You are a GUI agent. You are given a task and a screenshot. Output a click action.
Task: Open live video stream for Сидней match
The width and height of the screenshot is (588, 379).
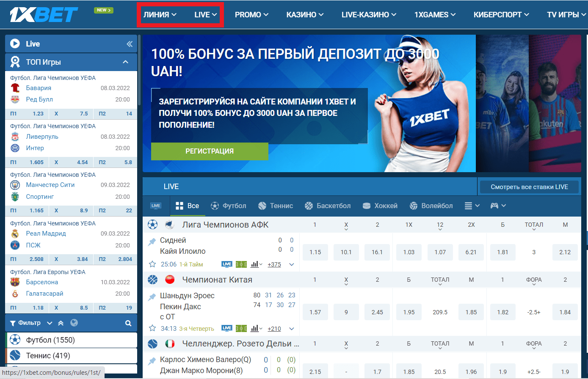click(x=227, y=264)
